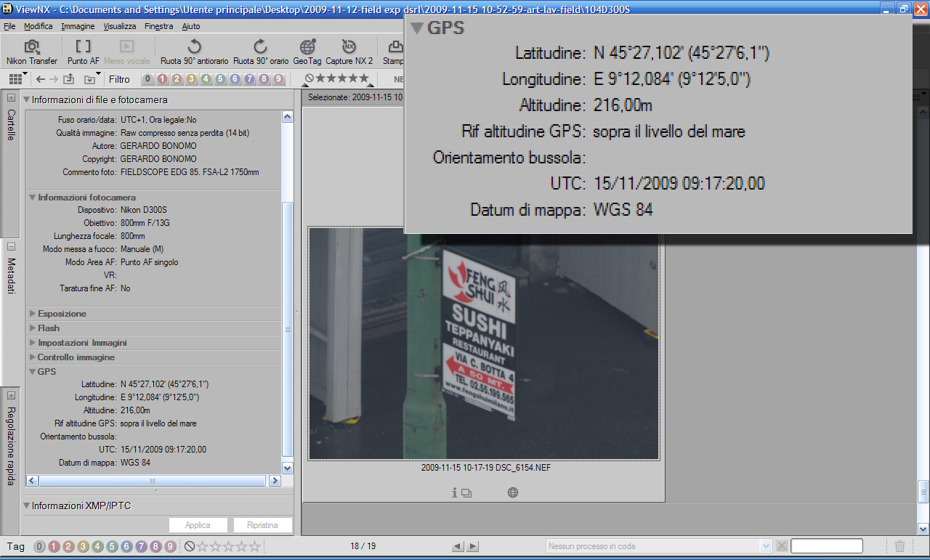Go forward with the right arrow icon
930x560 pixels.
pyautogui.click(x=53, y=79)
